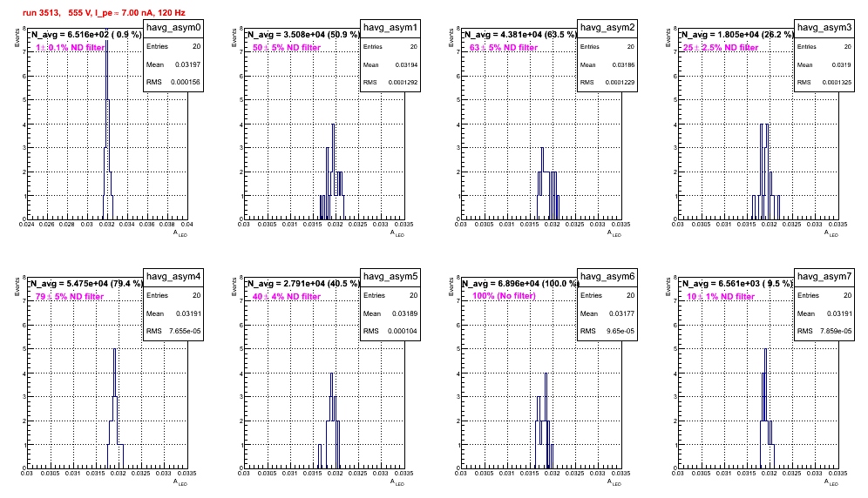868x498 pixels.
Task: Click the Events y-axis title of havg_asym5
Action: pos(234,287)
